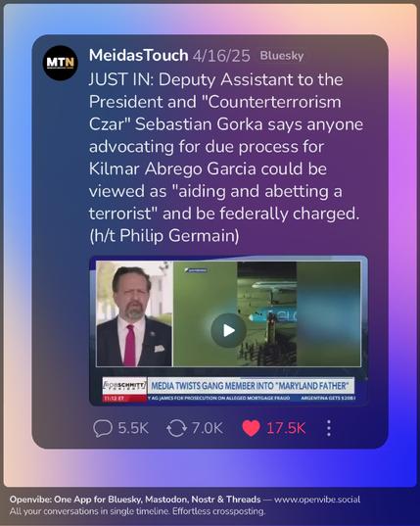Unlike the post via red heart
Viewport: 420px width, 526px height.
pyautogui.click(x=251, y=428)
